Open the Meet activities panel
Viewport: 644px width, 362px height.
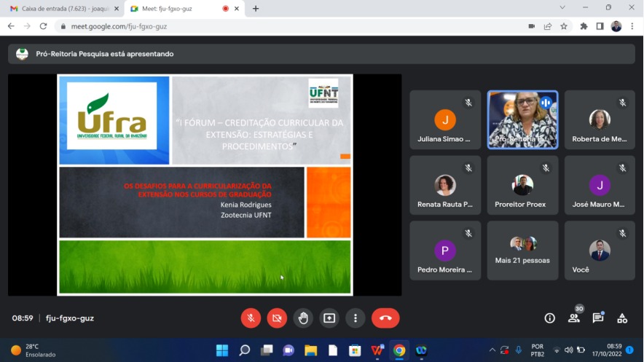pyautogui.click(x=622, y=318)
